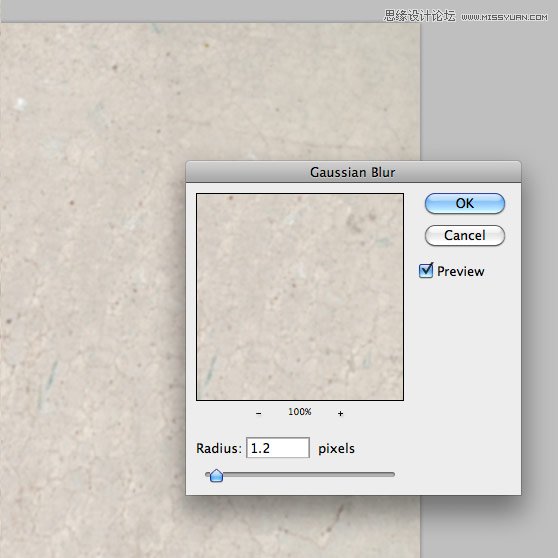Click the 100% zoom level text

click(x=300, y=412)
